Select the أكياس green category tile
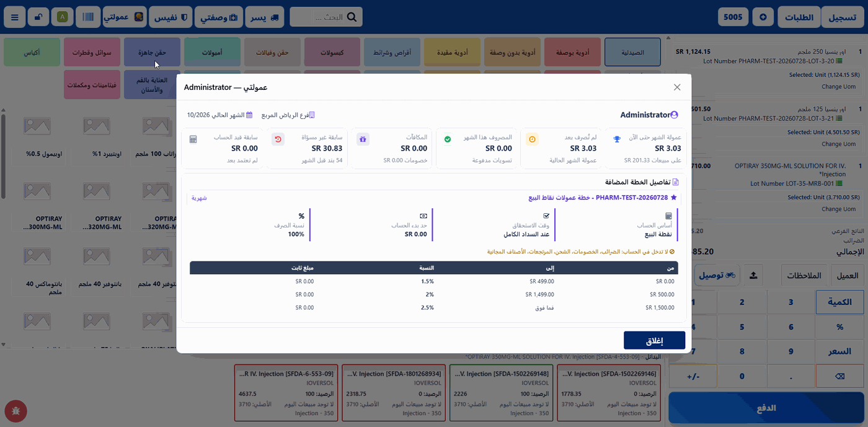 [32, 53]
